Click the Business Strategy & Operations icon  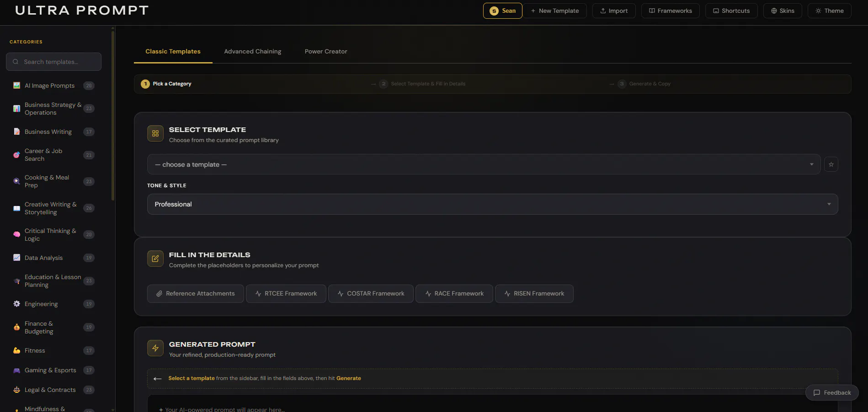pos(16,109)
